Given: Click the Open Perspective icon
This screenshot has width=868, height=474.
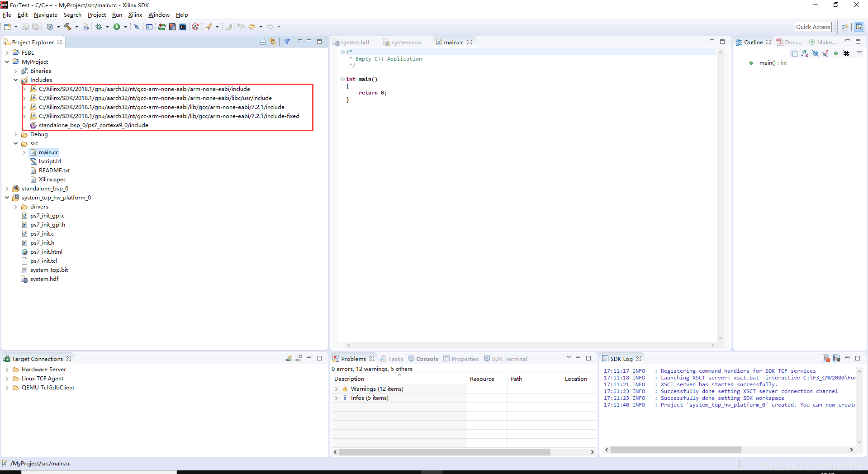Looking at the screenshot, I should (x=844, y=27).
